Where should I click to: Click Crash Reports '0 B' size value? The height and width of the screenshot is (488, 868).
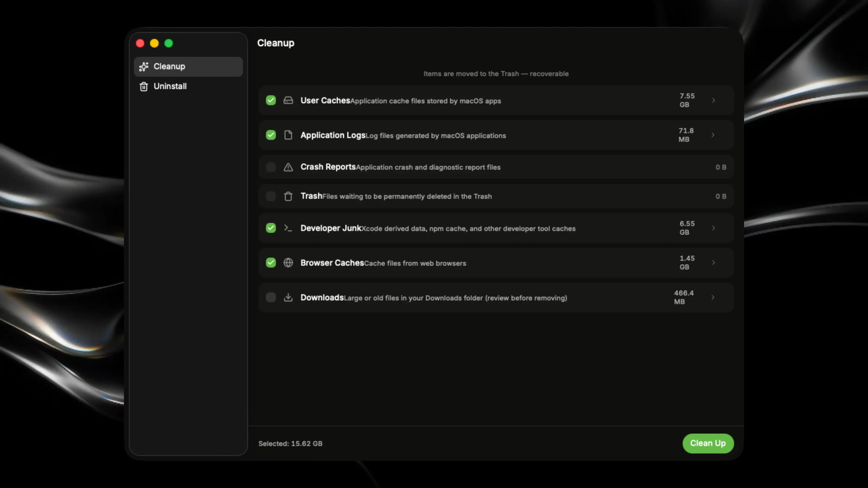[x=721, y=167]
